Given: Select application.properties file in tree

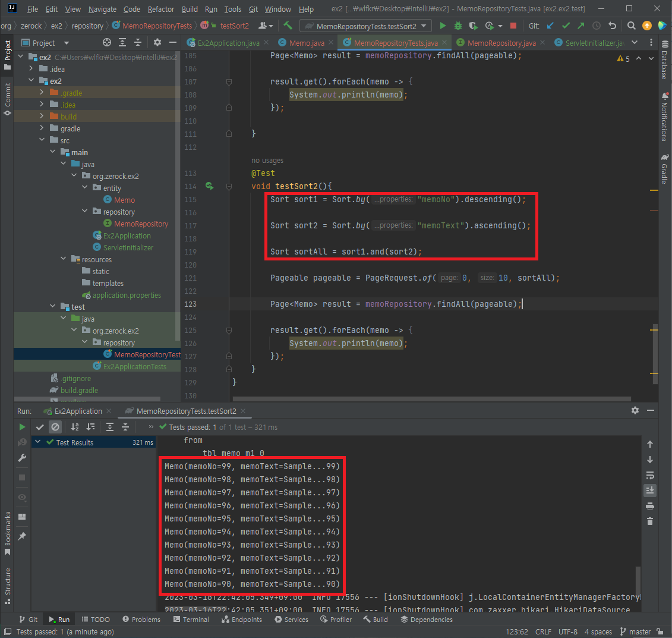Looking at the screenshot, I should pos(127,295).
